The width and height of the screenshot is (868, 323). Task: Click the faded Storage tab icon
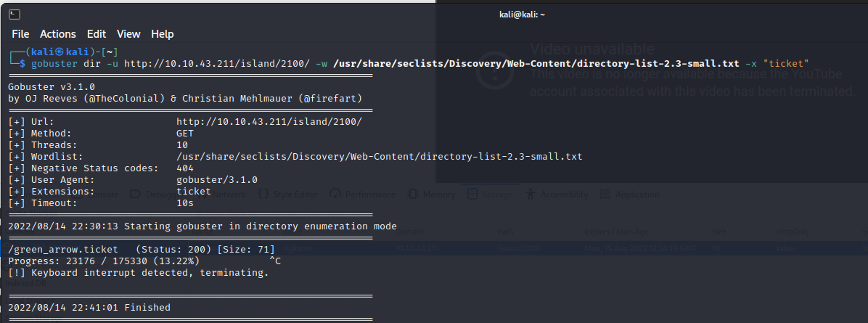pyautogui.click(x=472, y=194)
